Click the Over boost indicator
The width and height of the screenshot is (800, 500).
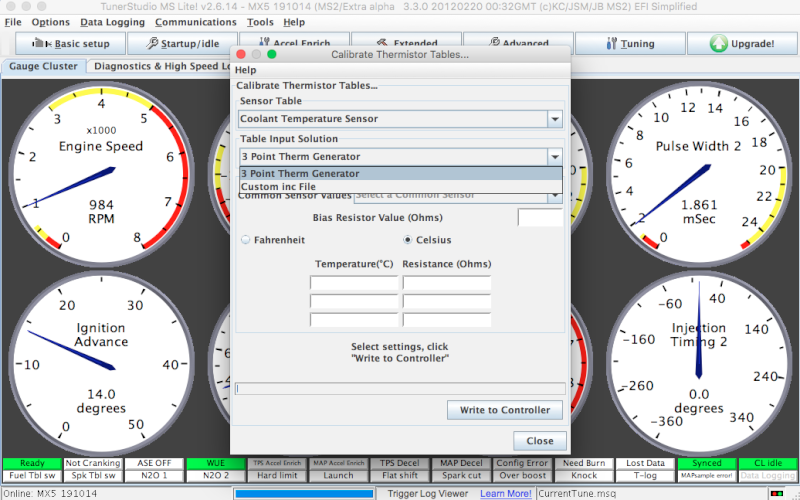(x=522, y=476)
